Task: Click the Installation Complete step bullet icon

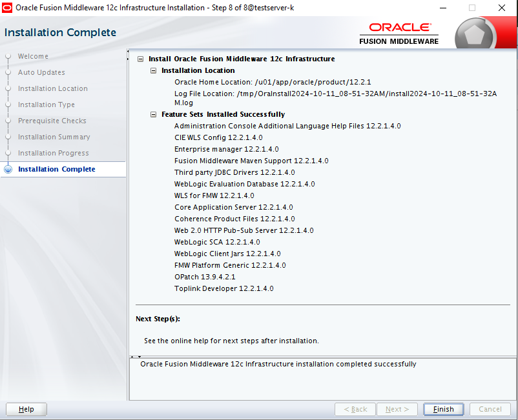Action: 8,169
